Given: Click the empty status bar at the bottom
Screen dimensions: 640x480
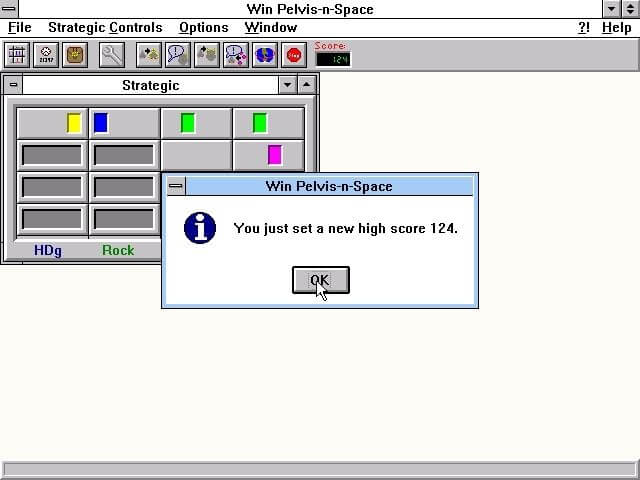Looking at the screenshot, I should coord(320,469).
